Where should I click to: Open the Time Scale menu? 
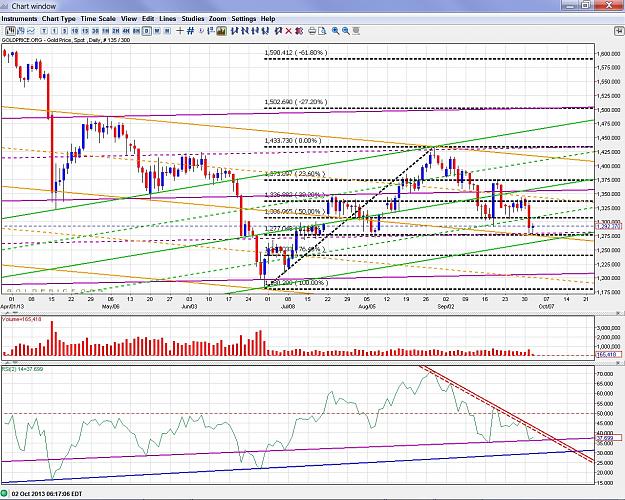point(98,19)
